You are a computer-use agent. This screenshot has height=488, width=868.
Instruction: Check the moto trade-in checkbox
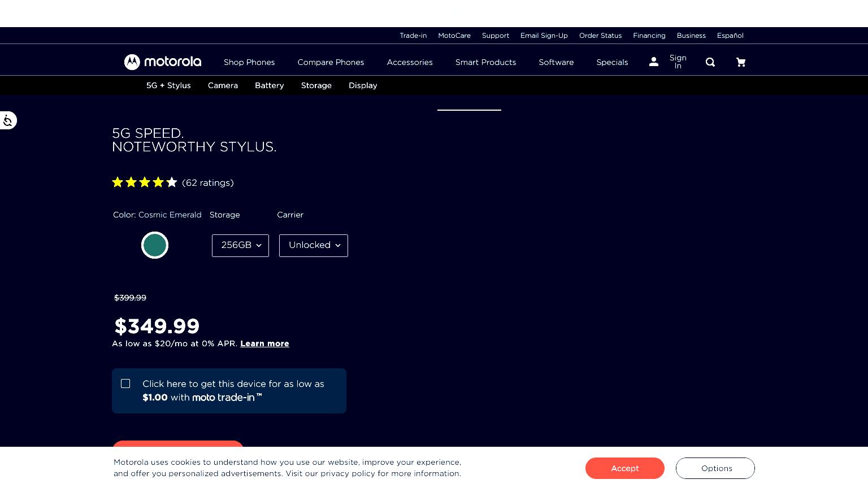125,384
